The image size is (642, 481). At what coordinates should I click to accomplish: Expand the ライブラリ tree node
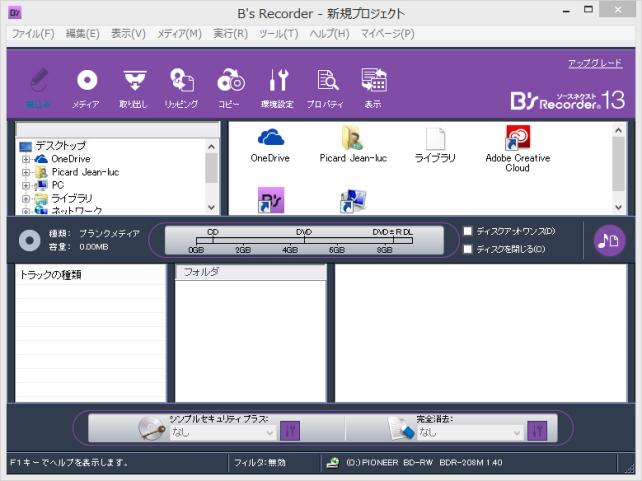[26, 199]
